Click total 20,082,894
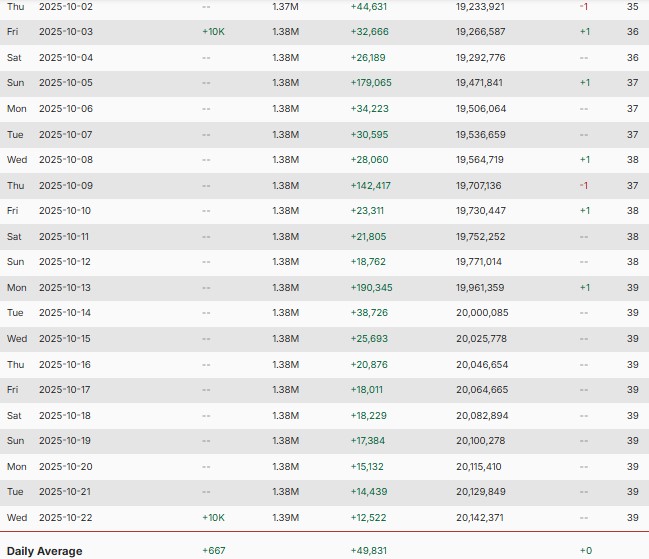This screenshot has width=649, height=559. [482, 416]
